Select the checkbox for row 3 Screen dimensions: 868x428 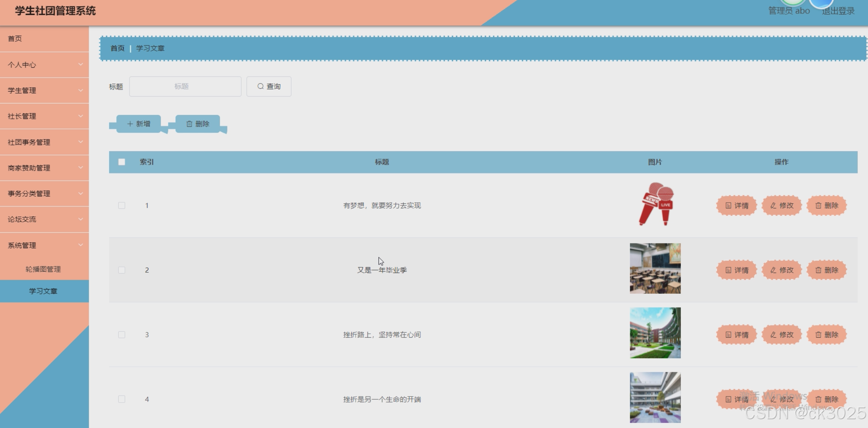click(x=122, y=335)
